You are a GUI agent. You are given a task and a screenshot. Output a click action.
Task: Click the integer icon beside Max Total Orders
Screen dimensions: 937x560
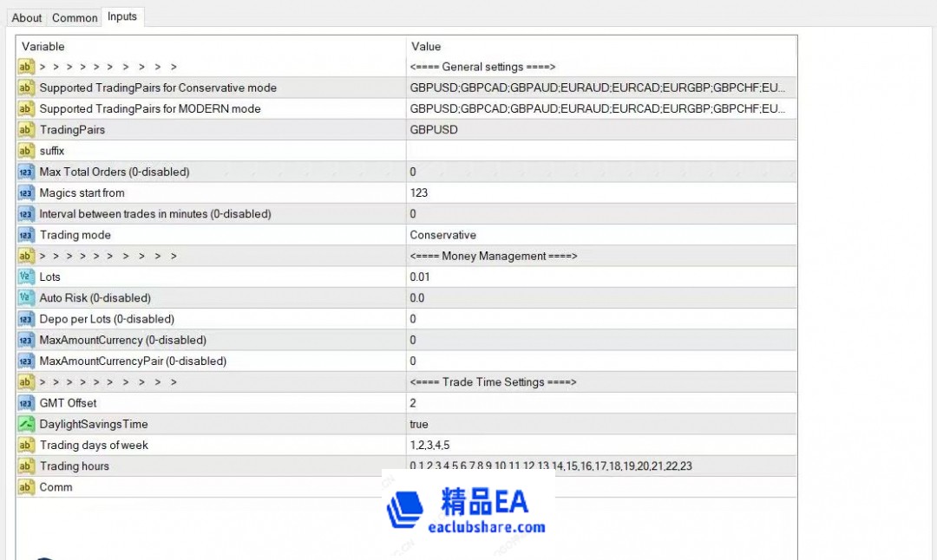[x=26, y=172]
